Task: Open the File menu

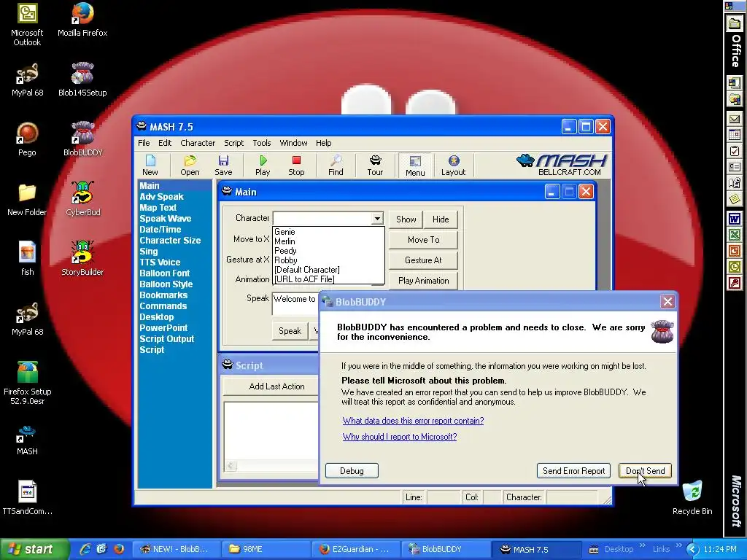Action: click(144, 143)
